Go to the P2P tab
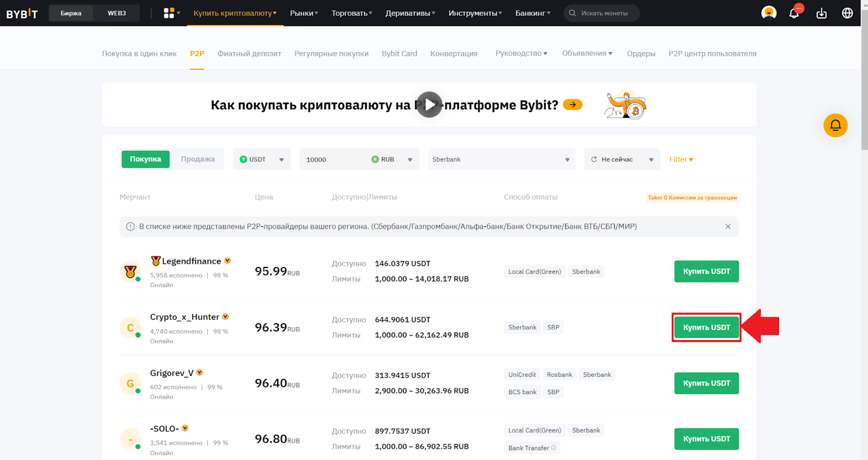The height and width of the screenshot is (460, 868). [x=197, y=54]
